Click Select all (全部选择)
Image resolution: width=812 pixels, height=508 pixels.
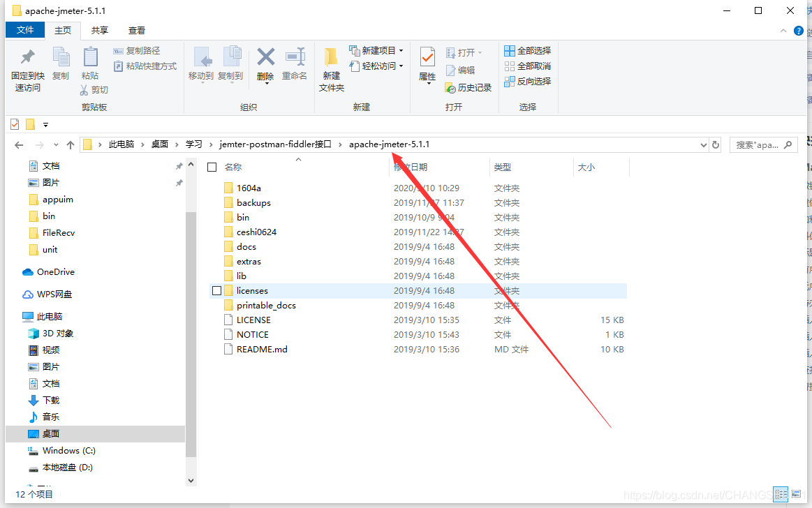[x=527, y=51]
